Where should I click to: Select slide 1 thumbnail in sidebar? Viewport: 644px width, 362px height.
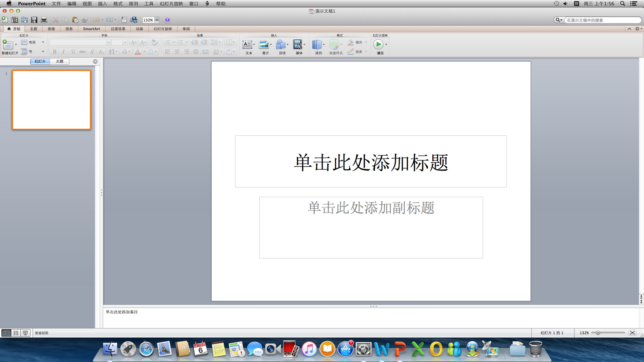[x=51, y=100]
